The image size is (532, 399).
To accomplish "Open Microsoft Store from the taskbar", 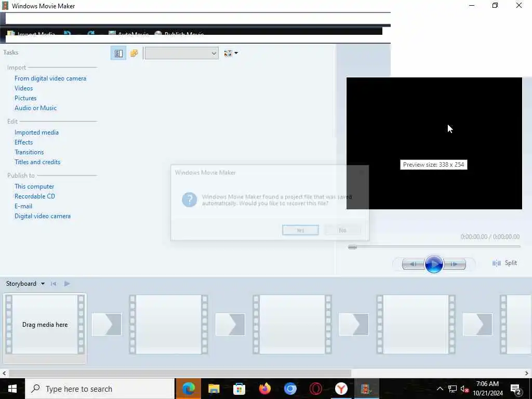I will (x=239, y=389).
